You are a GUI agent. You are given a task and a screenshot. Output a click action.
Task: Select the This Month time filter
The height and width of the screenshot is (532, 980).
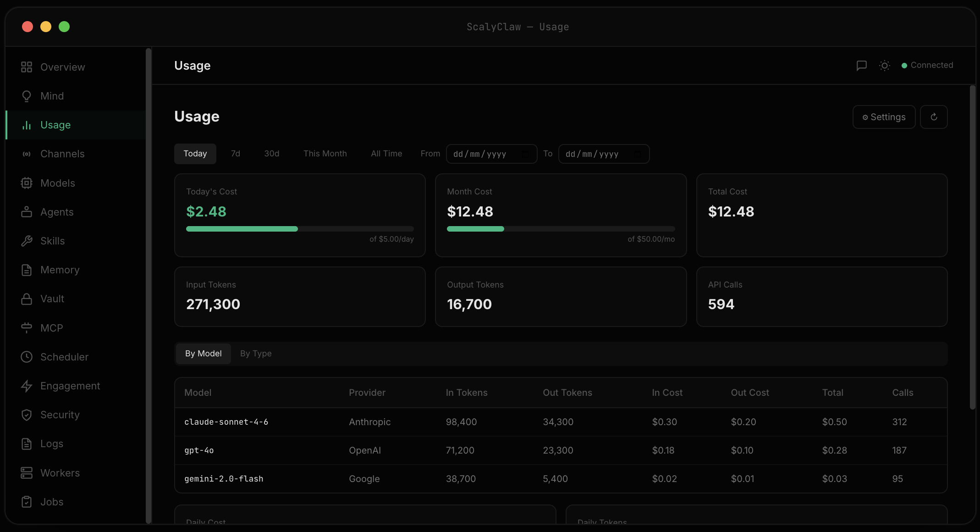click(x=325, y=154)
